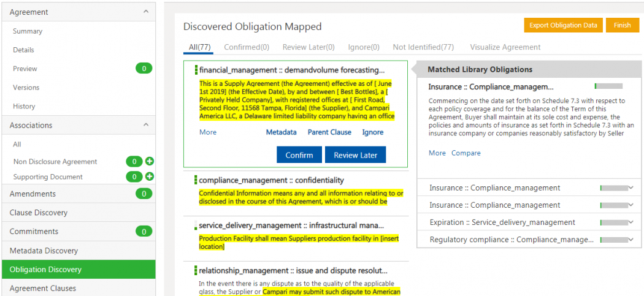This screenshot has height=296, width=644.
Task: Collapse the Agreement section chevron
Action: coord(145,12)
